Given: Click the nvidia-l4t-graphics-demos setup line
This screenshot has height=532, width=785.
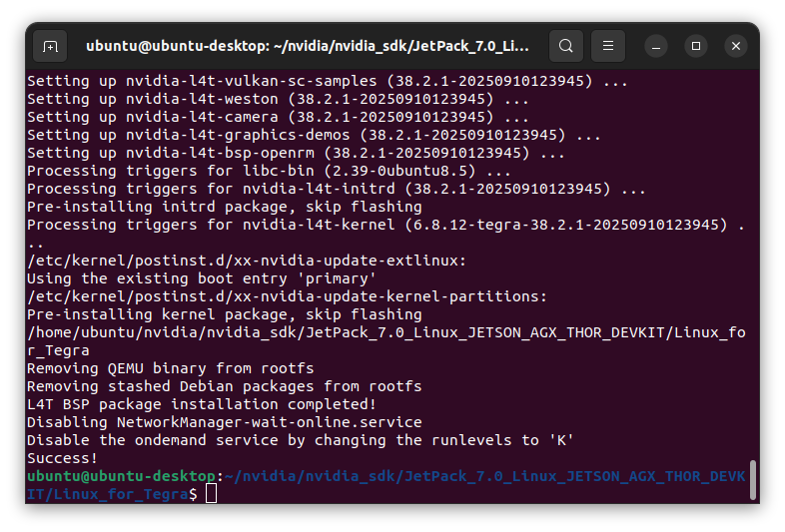Looking at the screenshot, I should point(314,135).
